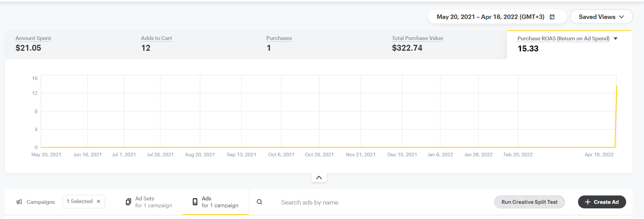This screenshot has height=219, width=644.
Task: Open Purchase ROAS metric dropdown arrow
Action: pyautogui.click(x=616, y=39)
